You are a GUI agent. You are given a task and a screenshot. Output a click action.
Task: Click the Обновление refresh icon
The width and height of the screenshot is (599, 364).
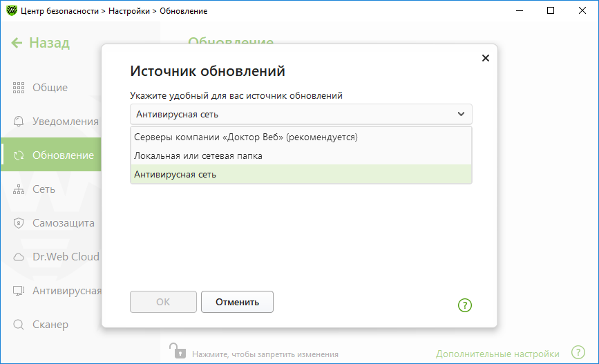(x=19, y=155)
